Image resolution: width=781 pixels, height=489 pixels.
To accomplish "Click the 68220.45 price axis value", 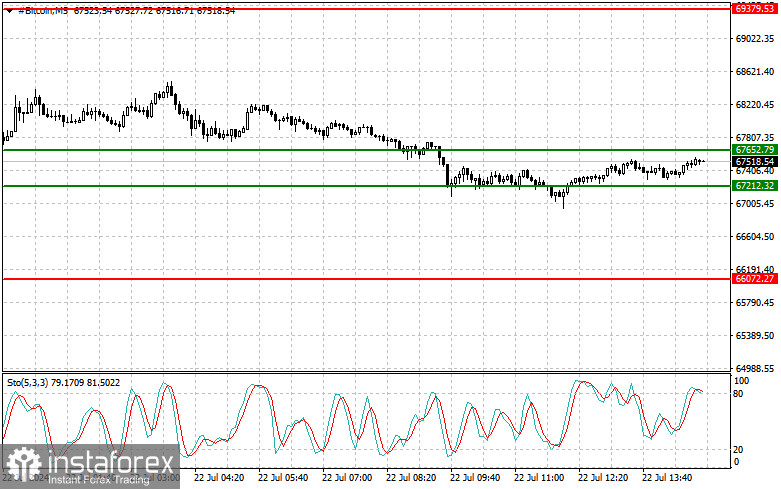I will click(755, 105).
